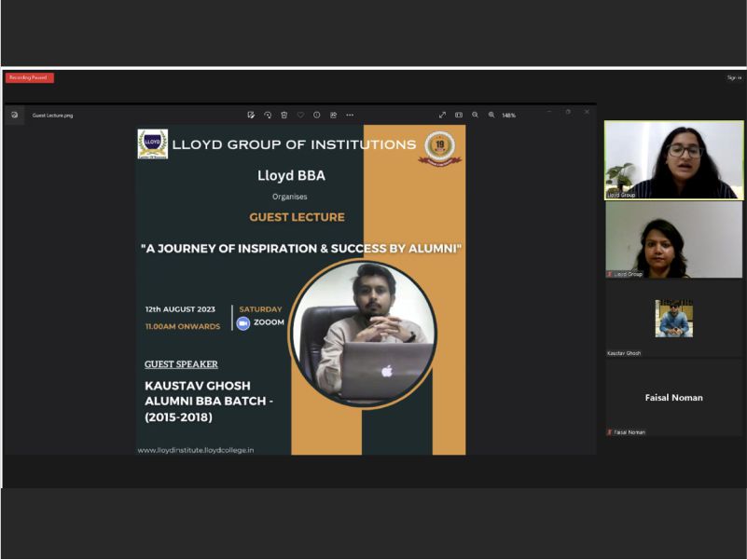
Task: Click the Guest Lecture.png file name
Action: click(x=52, y=116)
